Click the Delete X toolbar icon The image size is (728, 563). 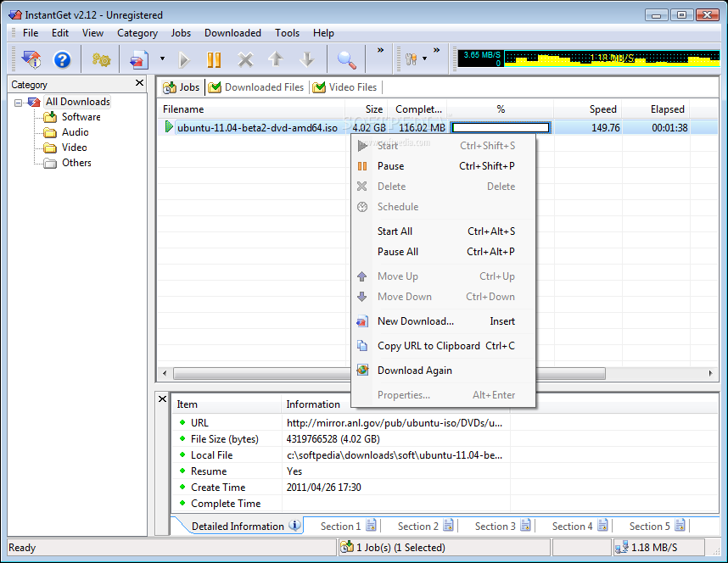(x=245, y=60)
